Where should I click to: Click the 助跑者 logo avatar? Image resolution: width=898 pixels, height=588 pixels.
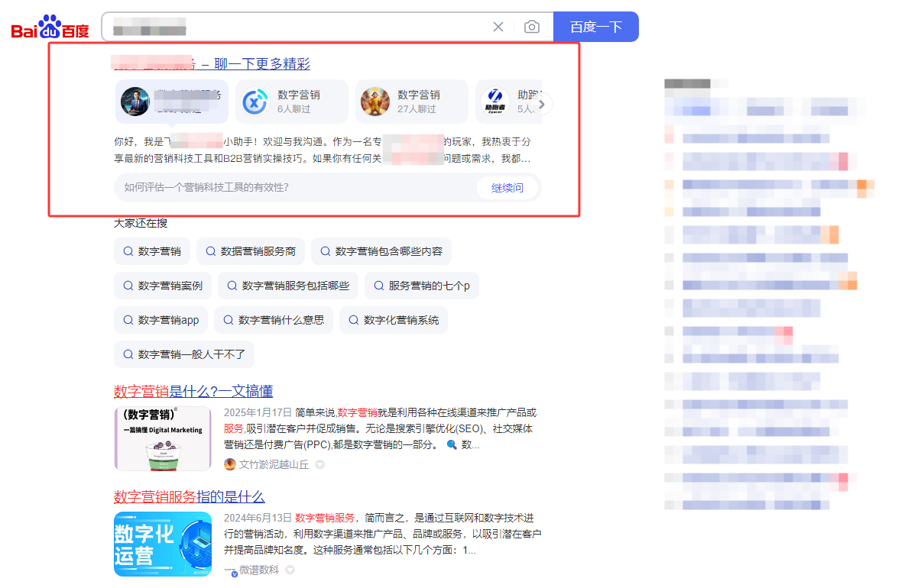494,102
